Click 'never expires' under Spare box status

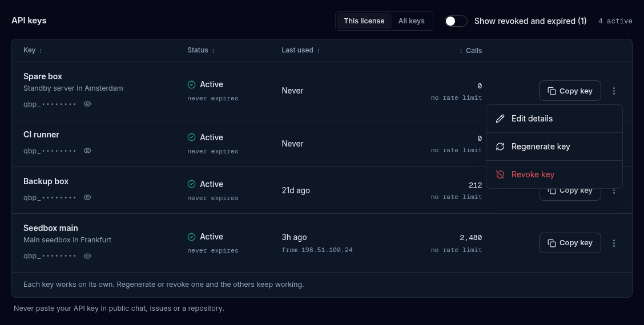point(213,99)
